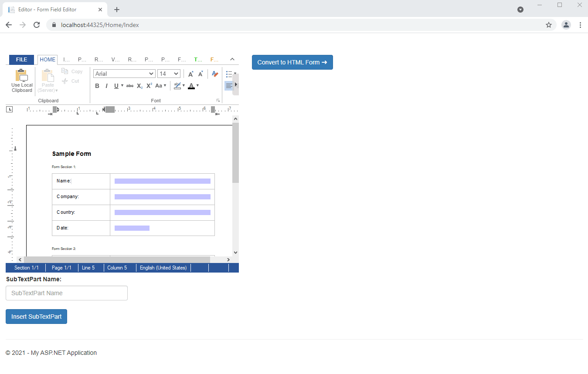Click the Sample Form heading text
The height and width of the screenshot is (374, 588).
click(71, 154)
